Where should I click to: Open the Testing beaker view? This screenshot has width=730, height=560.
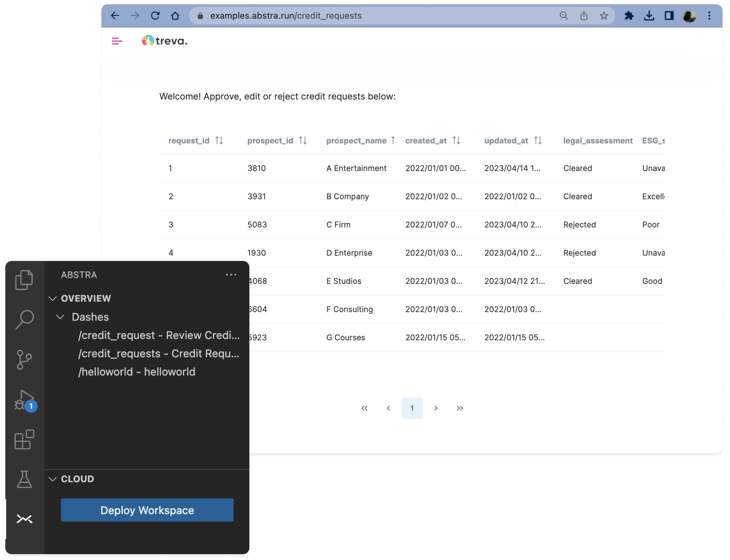coord(25,479)
